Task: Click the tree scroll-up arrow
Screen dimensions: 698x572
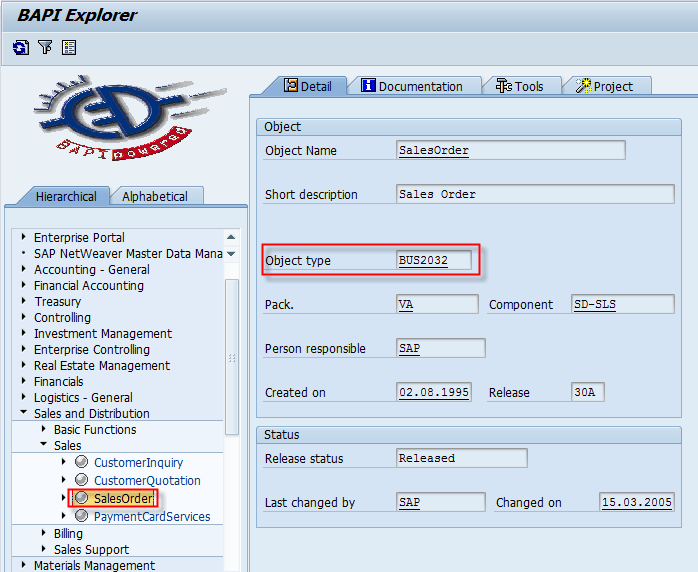Action: coord(231,237)
